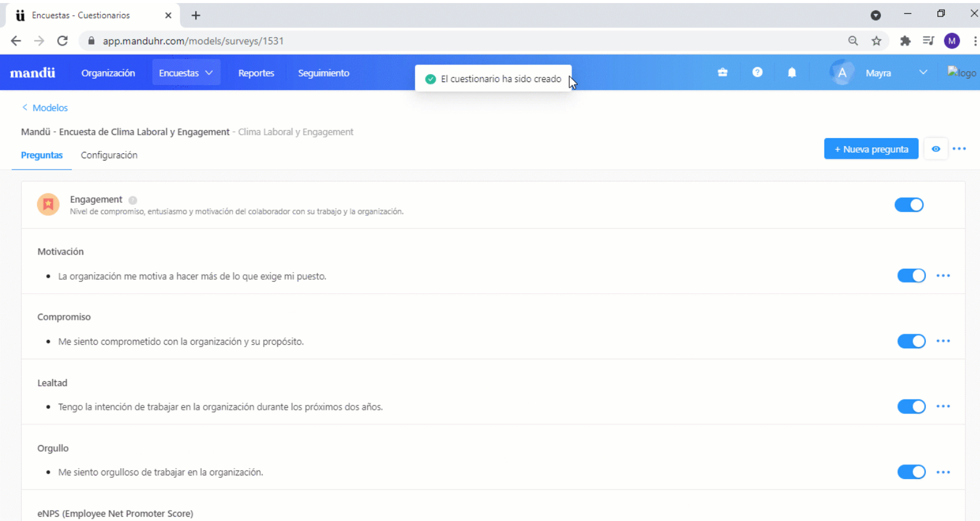
Task: Open the browser extensions puzzle icon
Action: (x=905, y=41)
